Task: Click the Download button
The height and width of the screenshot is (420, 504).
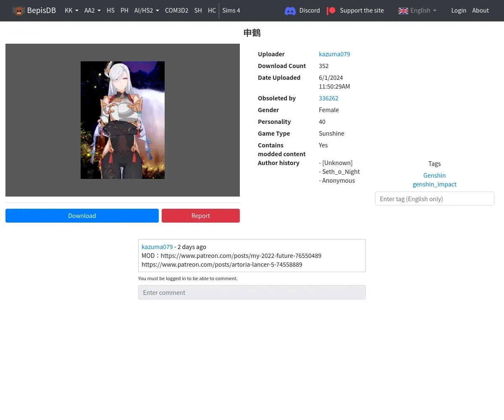Action: click(82, 216)
